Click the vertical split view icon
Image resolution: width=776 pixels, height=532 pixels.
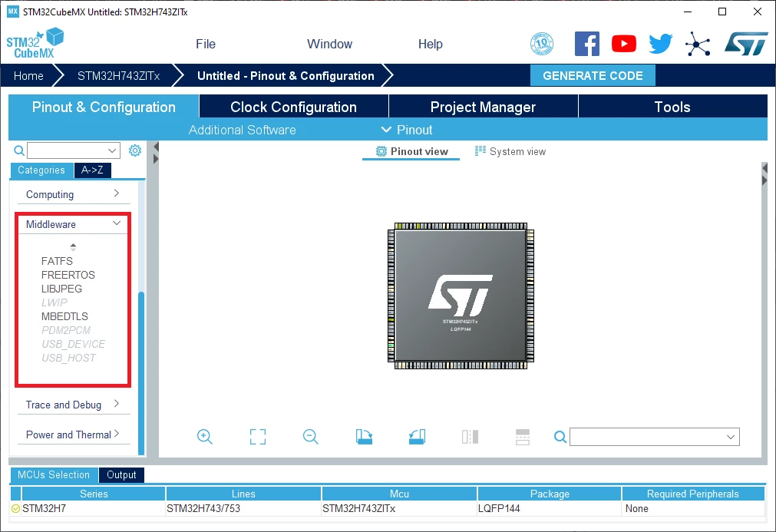coord(471,437)
